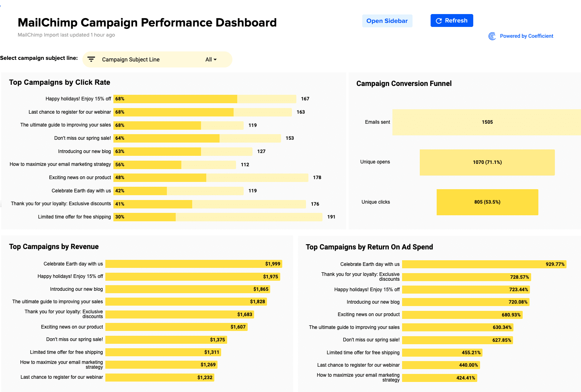Click the 167 count in Click Rate chart
This screenshot has height=392, width=581.
[305, 99]
